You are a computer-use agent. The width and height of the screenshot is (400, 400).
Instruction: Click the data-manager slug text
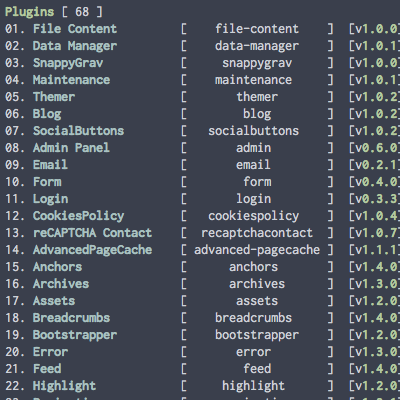[x=257, y=46]
